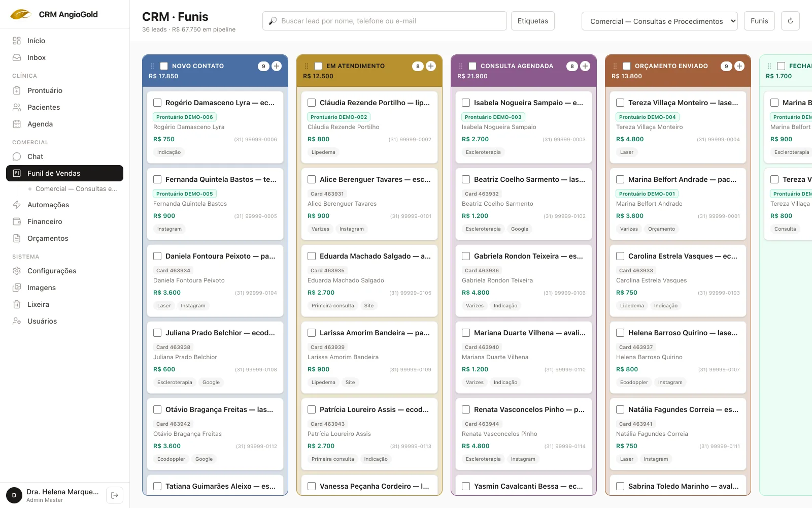Image resolution: width=812 pixels, height=508 pixels.
Task: Open Prontuário DEMO-003 badge link
Action: [x=493, y=117]
